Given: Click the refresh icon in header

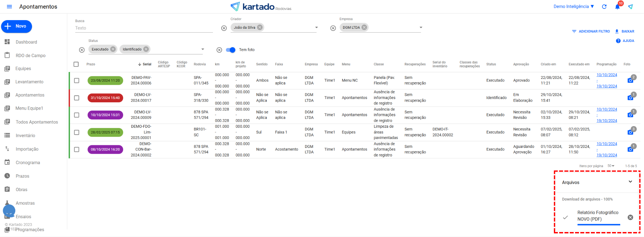Looking at the screenshot, I should tap(604, 7).
